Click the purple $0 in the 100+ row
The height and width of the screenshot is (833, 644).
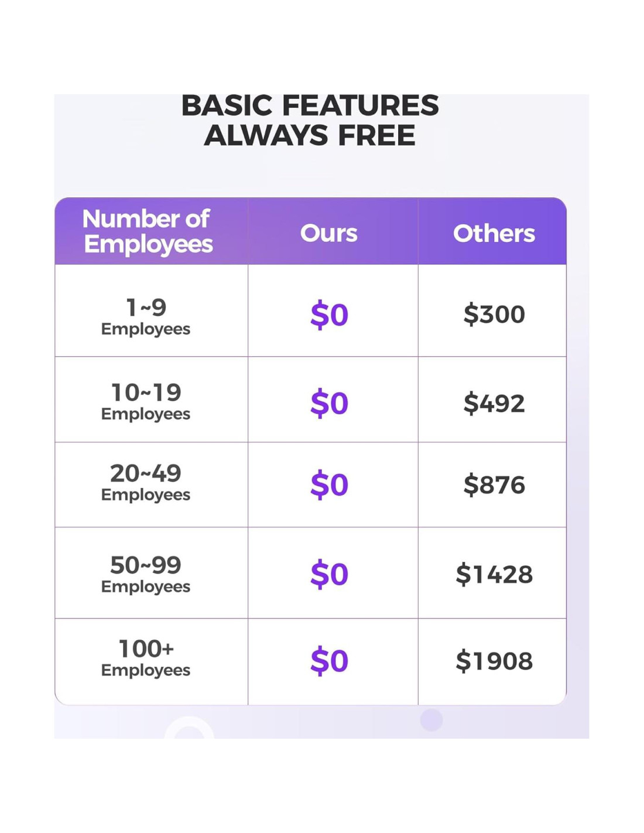(329, 661)
